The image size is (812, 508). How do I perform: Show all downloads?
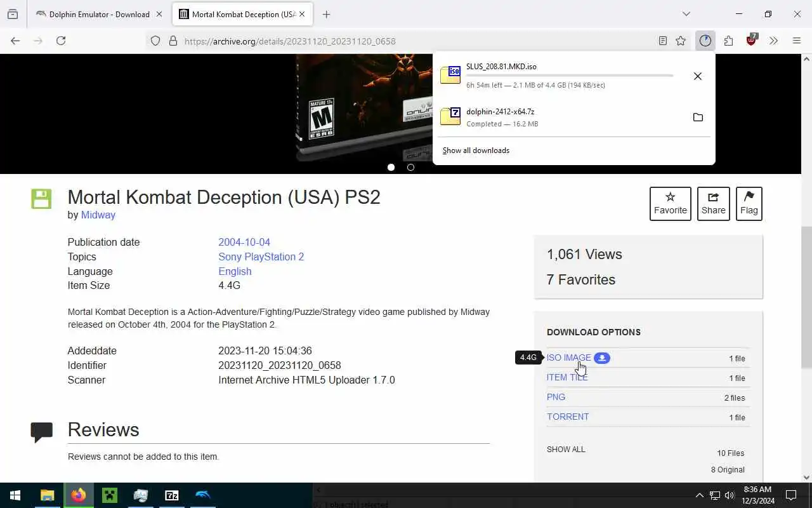(476, 150)
